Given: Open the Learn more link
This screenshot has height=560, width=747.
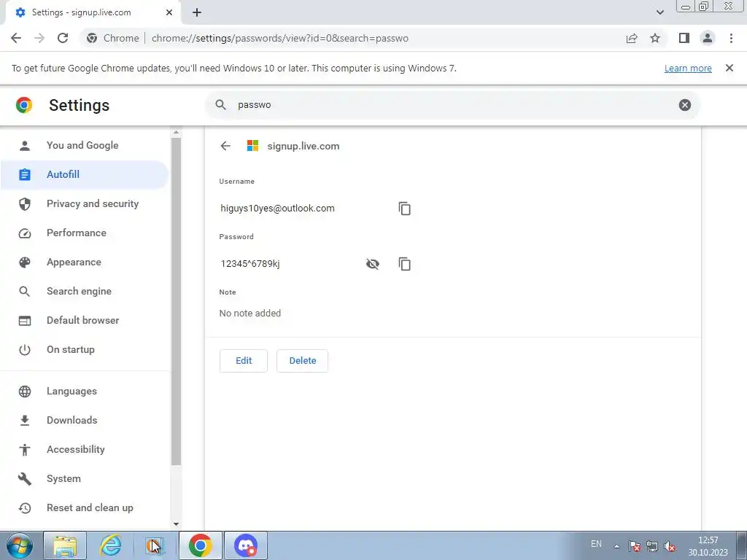Looking at the screenshot, I should 688,68.
